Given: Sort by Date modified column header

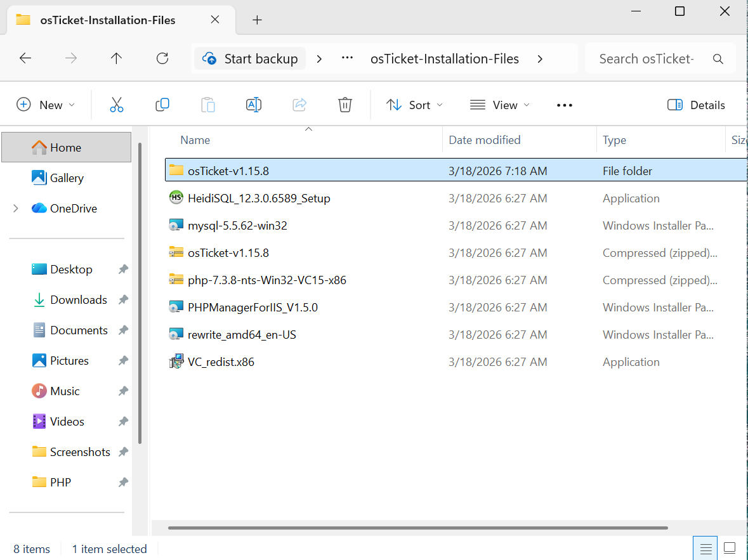Looking at the screenshot, I should (485, 140).
